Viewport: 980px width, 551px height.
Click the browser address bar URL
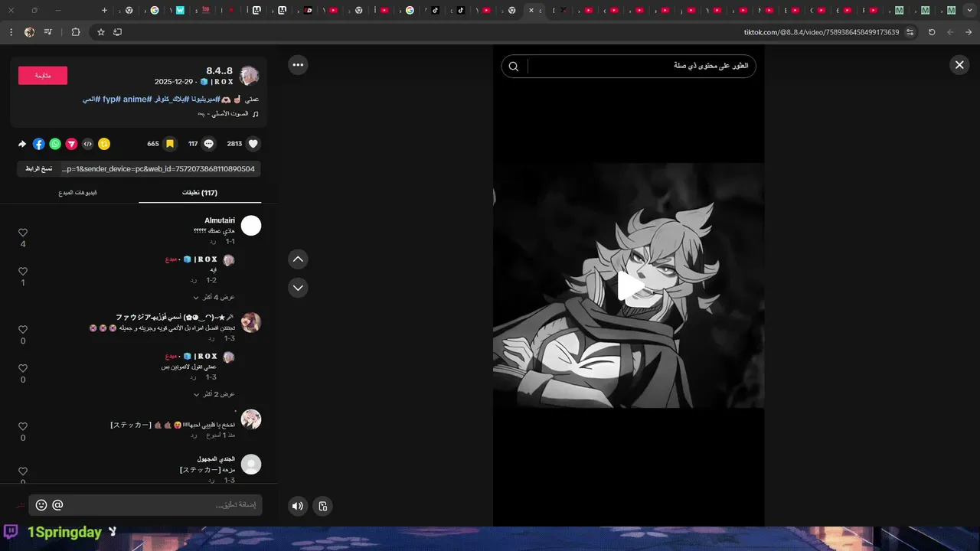click(x=822, y=32)
